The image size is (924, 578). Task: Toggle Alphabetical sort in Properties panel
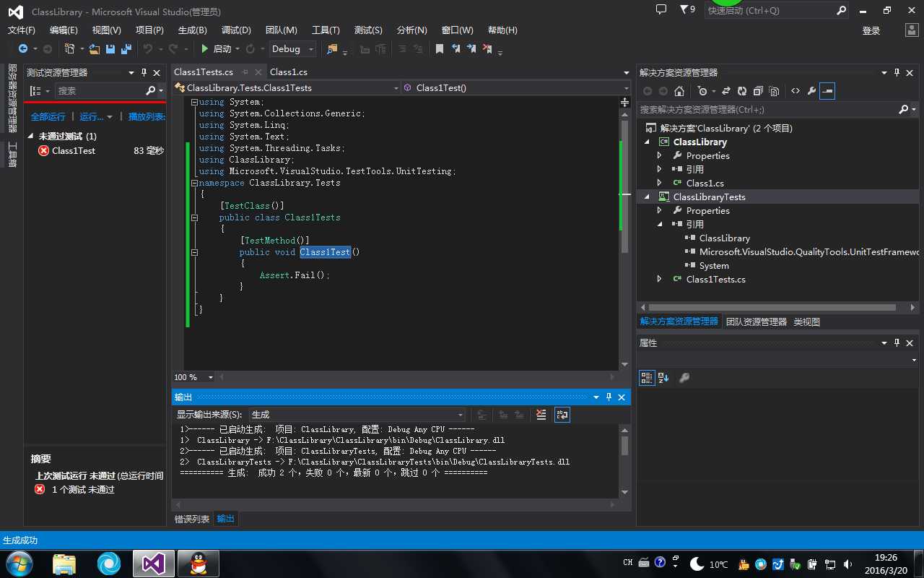click(x=663, y=378)
